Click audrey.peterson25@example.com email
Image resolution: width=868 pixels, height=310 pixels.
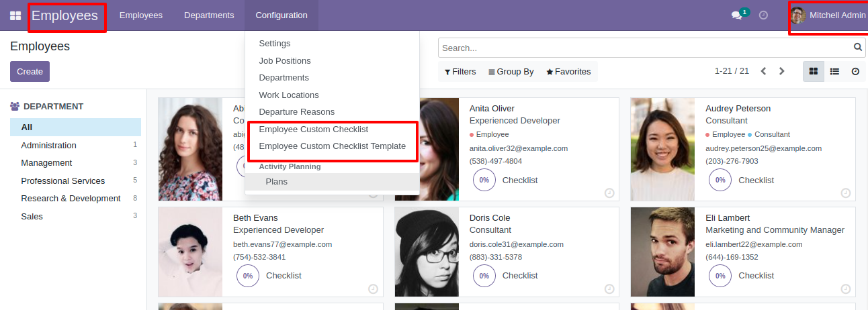pos(763,149)
